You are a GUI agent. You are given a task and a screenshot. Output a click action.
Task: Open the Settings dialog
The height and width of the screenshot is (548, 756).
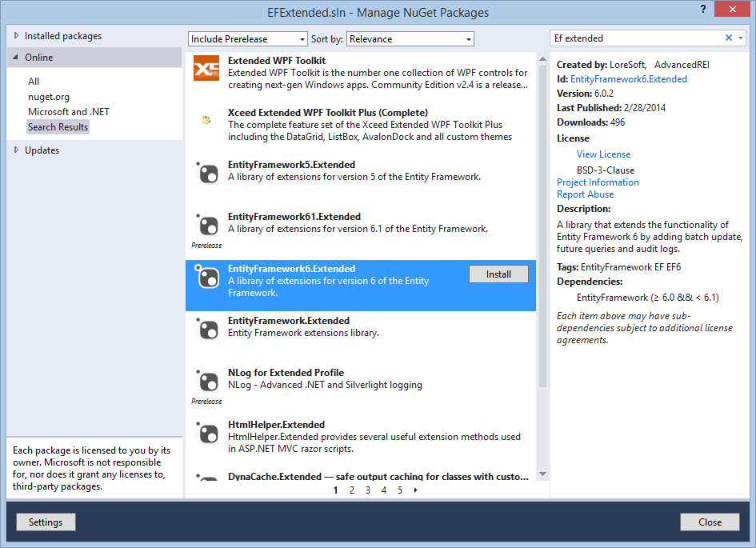(46, 522)
